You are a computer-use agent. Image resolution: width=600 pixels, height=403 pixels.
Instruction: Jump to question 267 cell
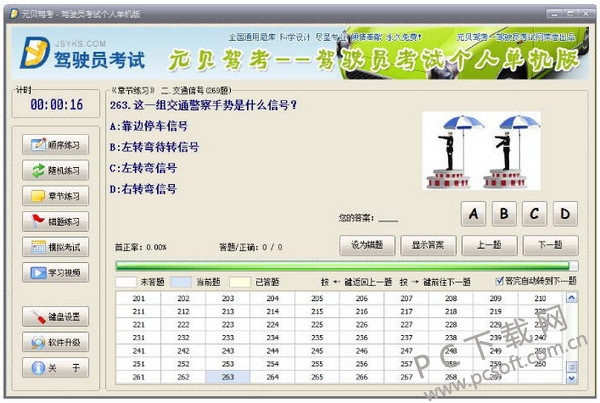[x=406, y=377]
